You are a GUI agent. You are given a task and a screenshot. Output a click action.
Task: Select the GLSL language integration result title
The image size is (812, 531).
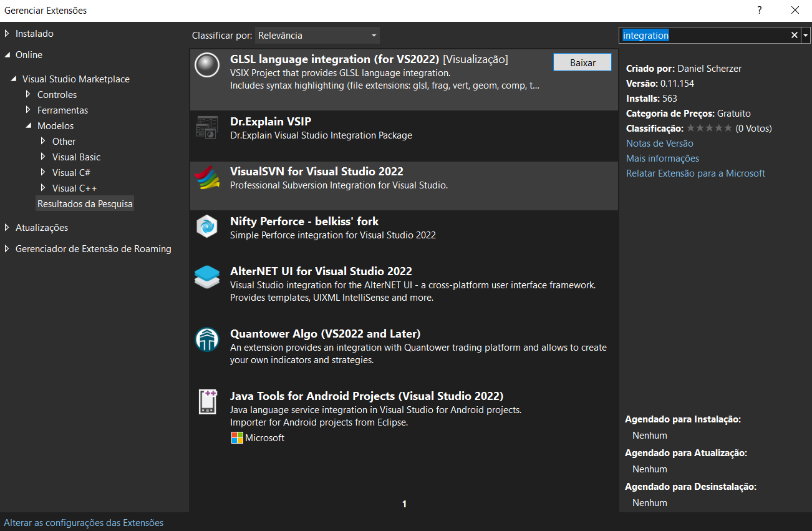coord(335,59)
